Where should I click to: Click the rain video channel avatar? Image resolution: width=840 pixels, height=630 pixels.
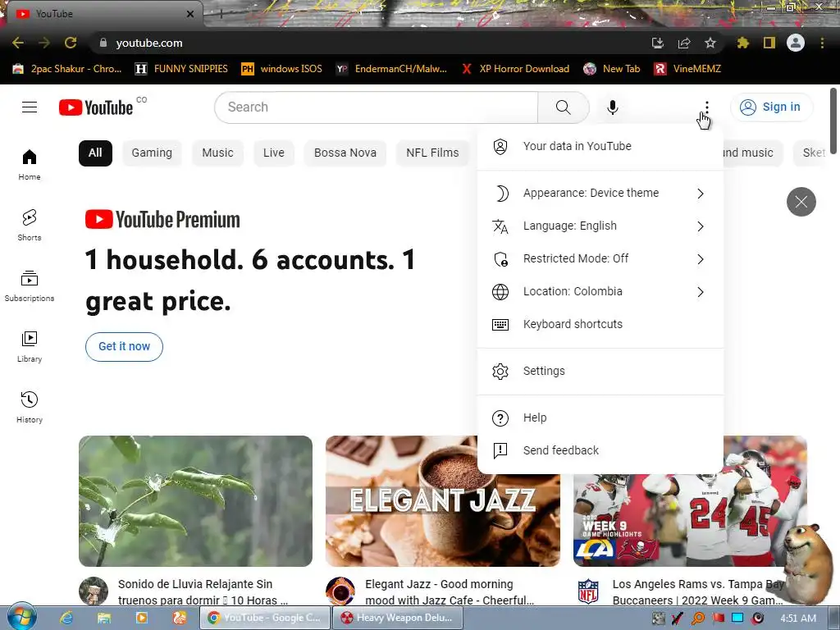94,591
